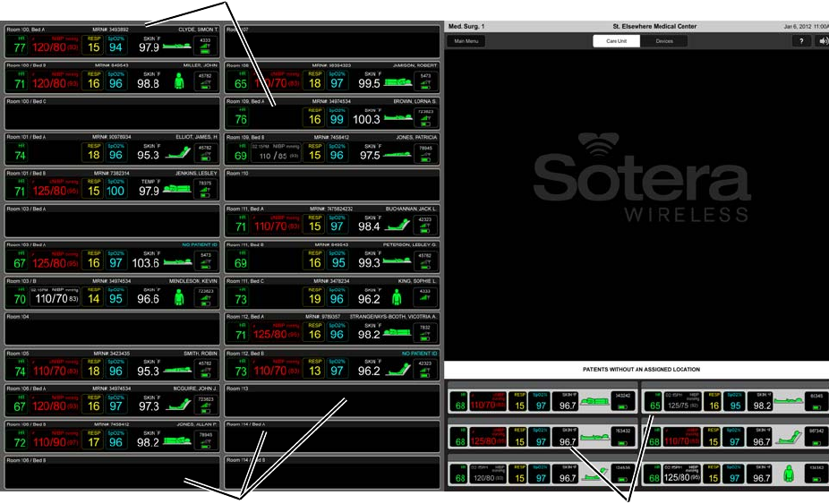Click device status box 78375 for Jenkins, Lesley
This screenshot has width=829, height=504.
tap(205, 189)
